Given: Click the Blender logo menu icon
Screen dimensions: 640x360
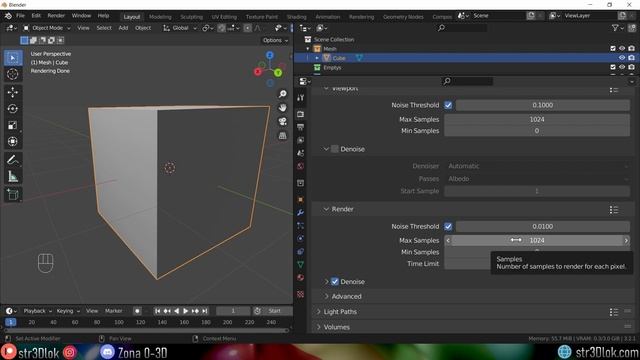Looking at the screenshot, I should [x=8, y=16].
